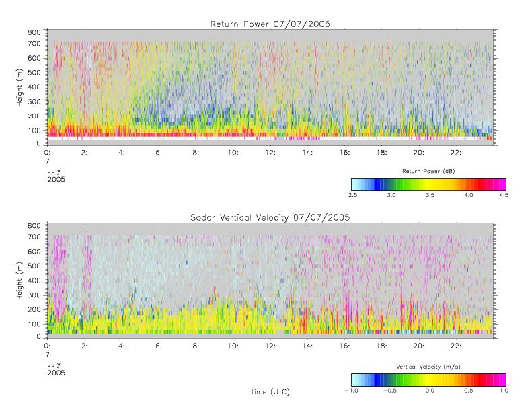Click the '10:' time tick under Vertical Velocity plot

233,346
